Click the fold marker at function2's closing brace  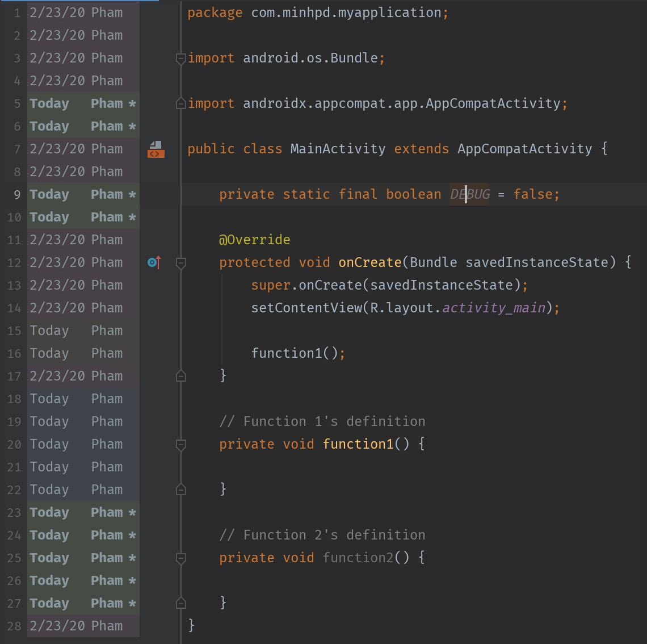click(x=180, y=603)
